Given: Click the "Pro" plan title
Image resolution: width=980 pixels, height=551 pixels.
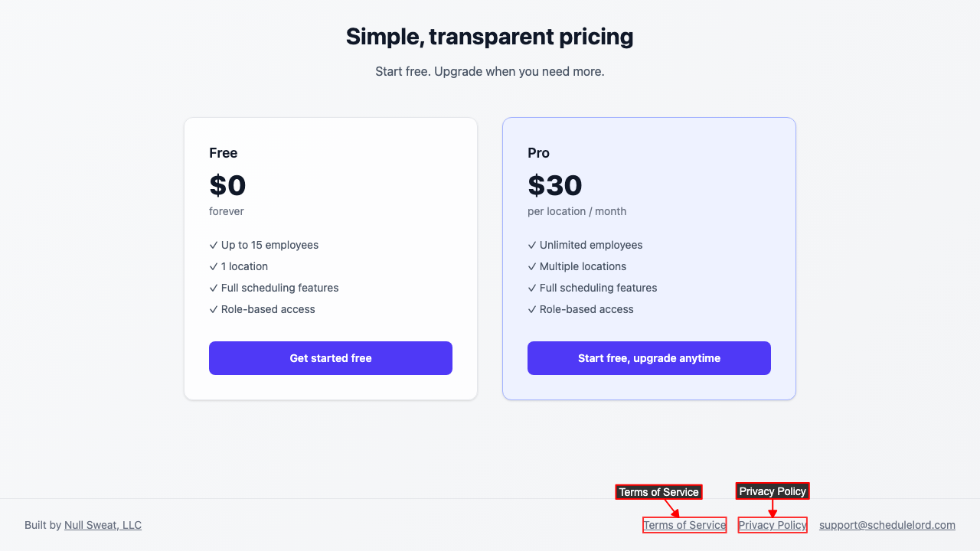Looking at the screenshot, I should click(538, 153).
